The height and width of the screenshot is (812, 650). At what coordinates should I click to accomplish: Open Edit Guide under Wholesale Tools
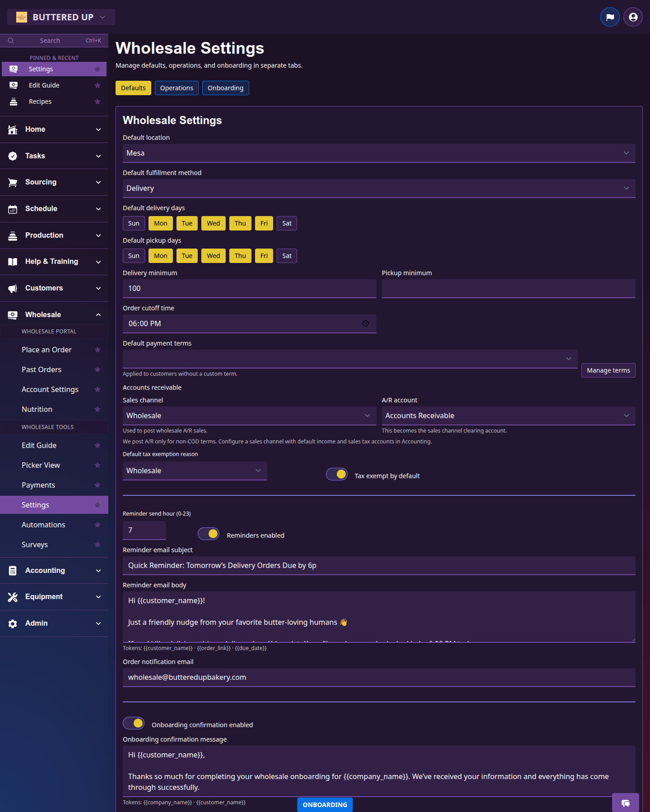[39, 445]
